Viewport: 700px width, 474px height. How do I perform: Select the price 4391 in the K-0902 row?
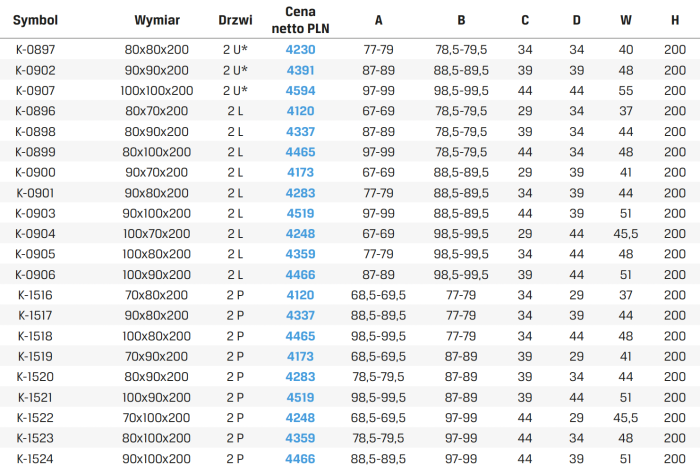point(300,70)
